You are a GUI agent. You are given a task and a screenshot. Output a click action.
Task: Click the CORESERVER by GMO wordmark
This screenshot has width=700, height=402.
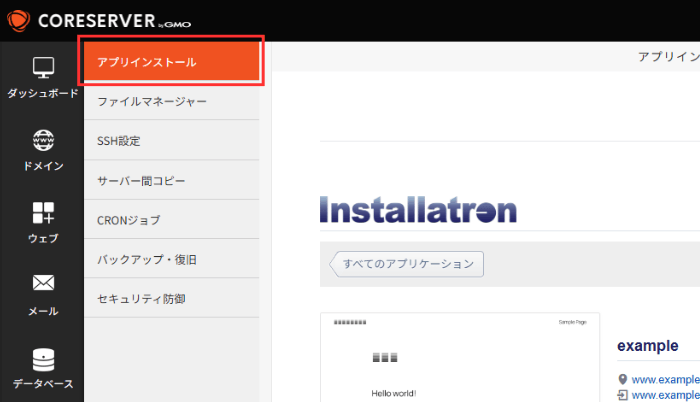114,21
